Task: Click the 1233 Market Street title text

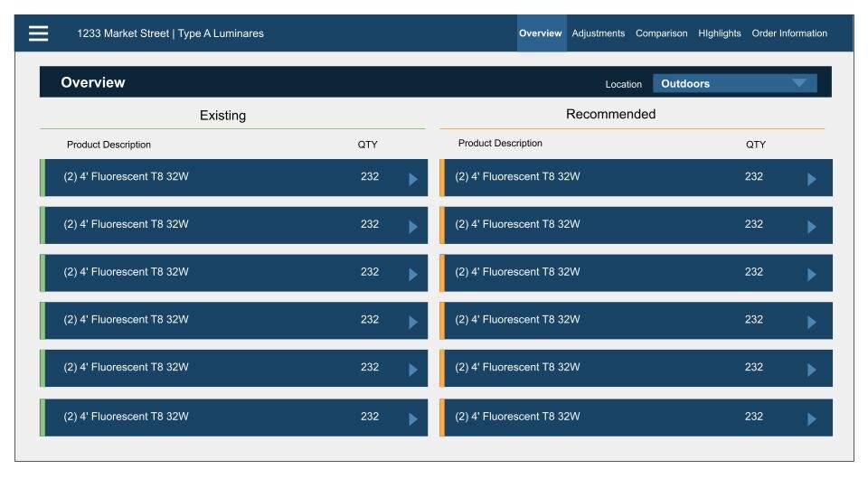Action: [x=171, y=33]
